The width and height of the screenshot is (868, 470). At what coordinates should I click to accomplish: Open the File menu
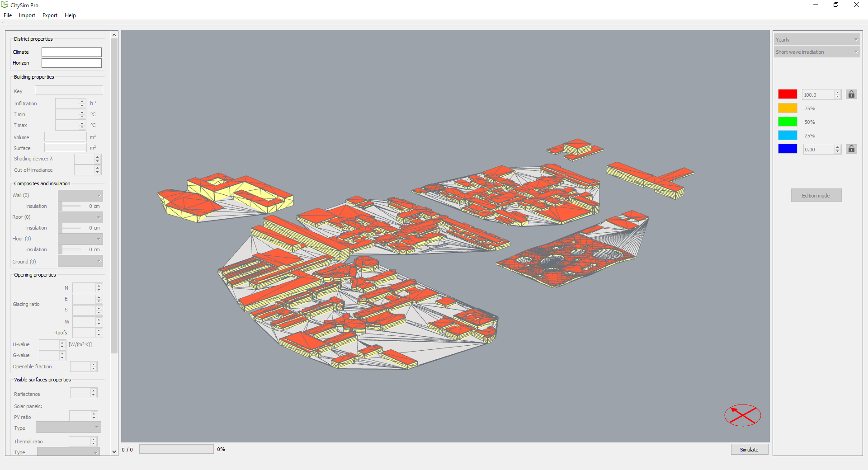tap(8, 15)
